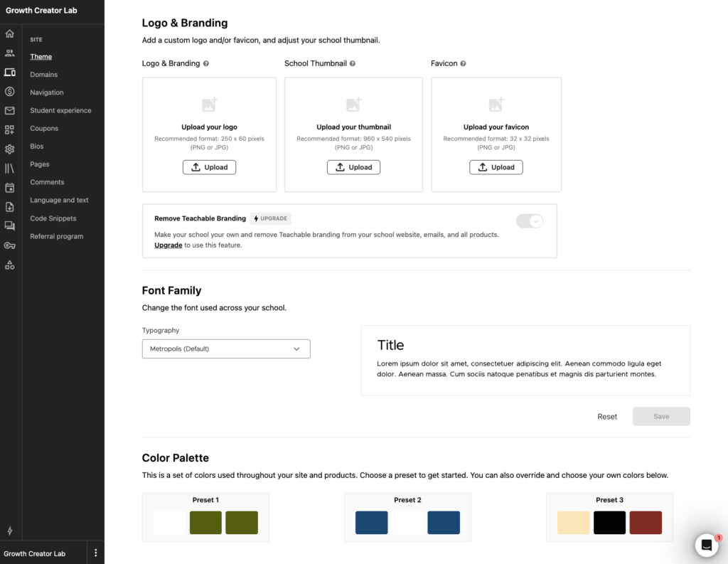The height and width of the screenshot is (564, 728).
Task: Launch the chat support bubble in the corner
Action: point(706,545)
